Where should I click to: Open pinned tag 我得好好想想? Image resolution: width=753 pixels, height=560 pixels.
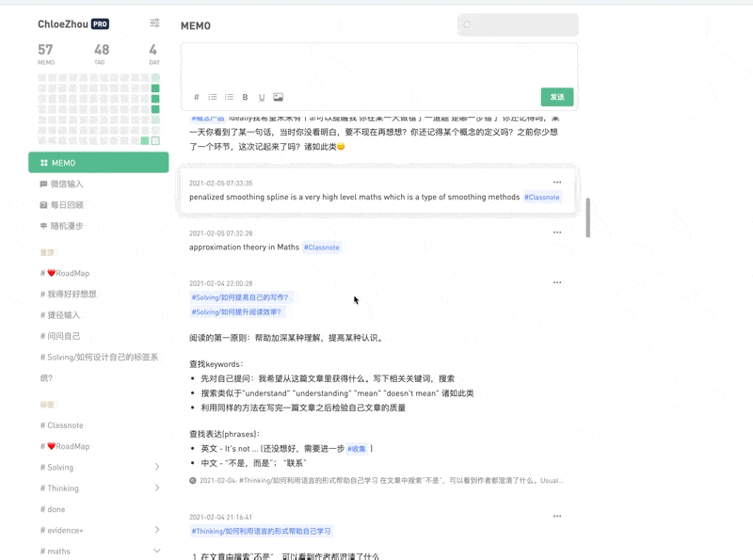tap(69, 294)
